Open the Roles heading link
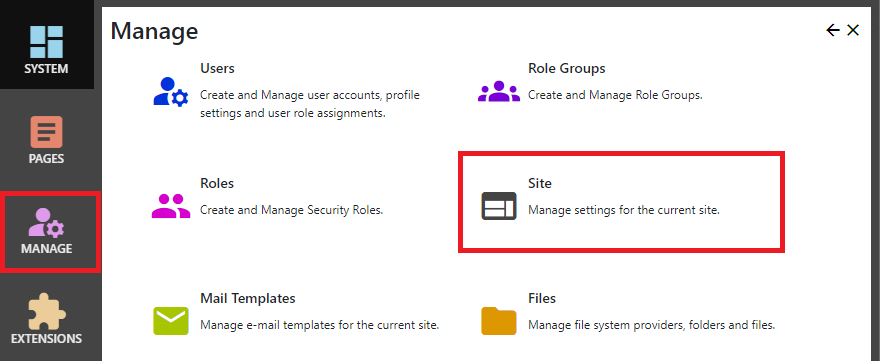 pos(217,184)
